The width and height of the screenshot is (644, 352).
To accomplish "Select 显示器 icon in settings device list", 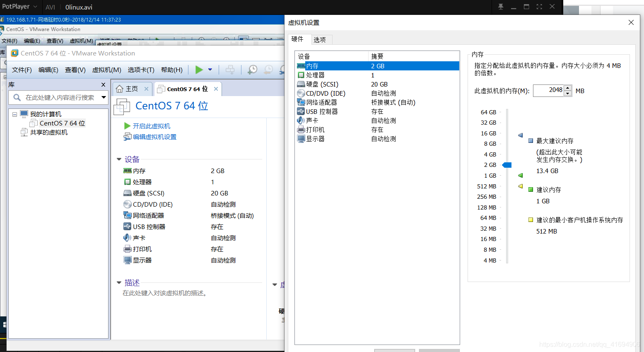I will pos(301,139).
